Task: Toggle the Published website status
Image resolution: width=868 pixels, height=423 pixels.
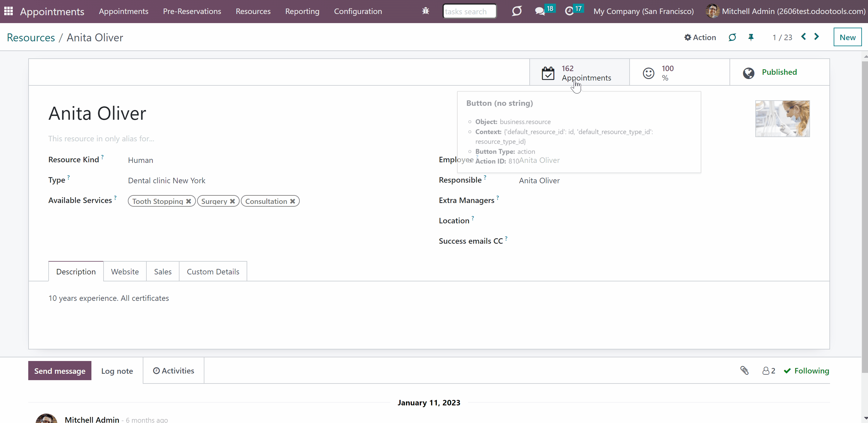Action: click(779, 72)
